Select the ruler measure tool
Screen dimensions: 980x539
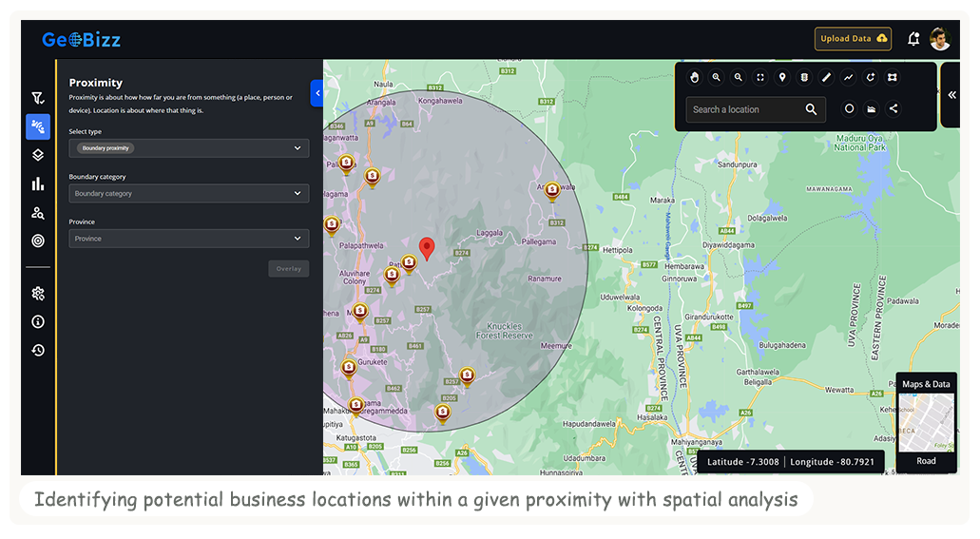click(x=826, y=77)
